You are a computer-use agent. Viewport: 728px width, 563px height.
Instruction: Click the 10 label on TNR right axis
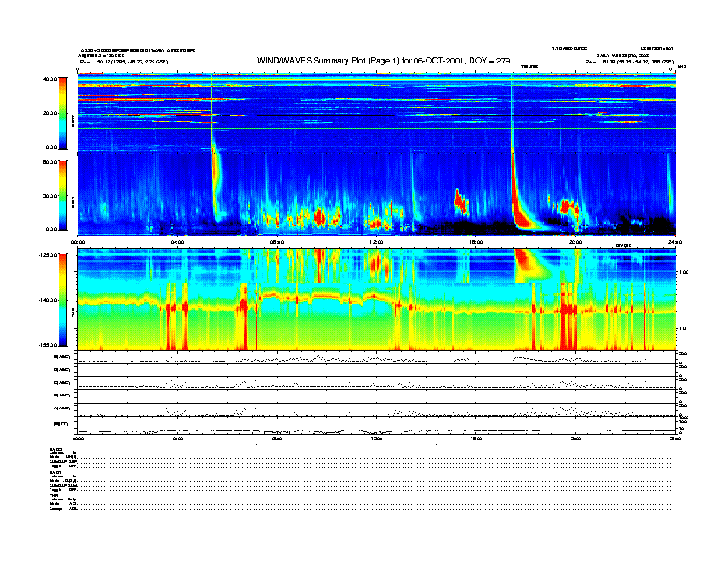683,329
